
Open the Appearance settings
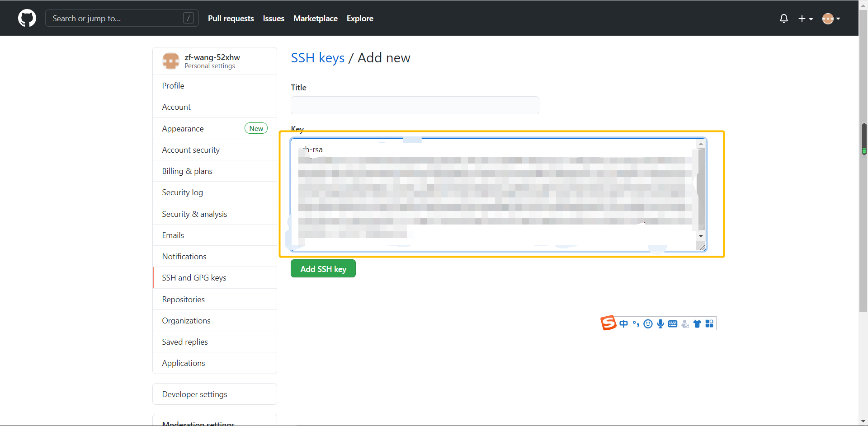point(215,128)
